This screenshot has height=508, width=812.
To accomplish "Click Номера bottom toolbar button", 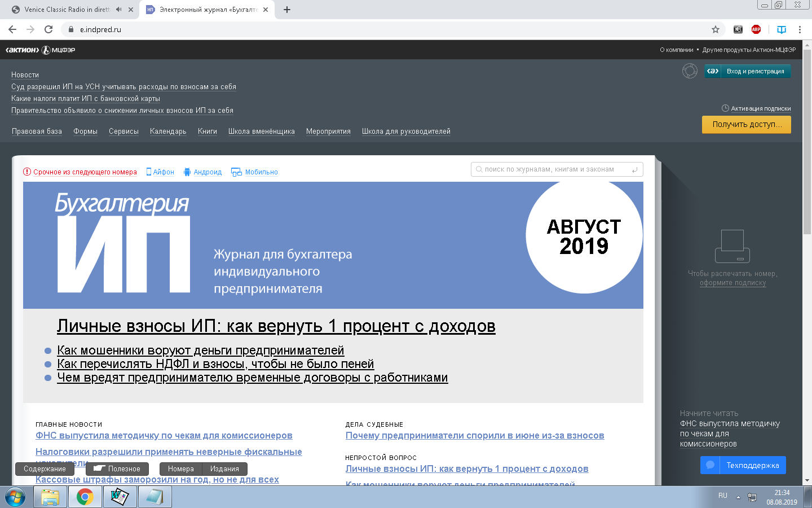I will click(181, 469).
